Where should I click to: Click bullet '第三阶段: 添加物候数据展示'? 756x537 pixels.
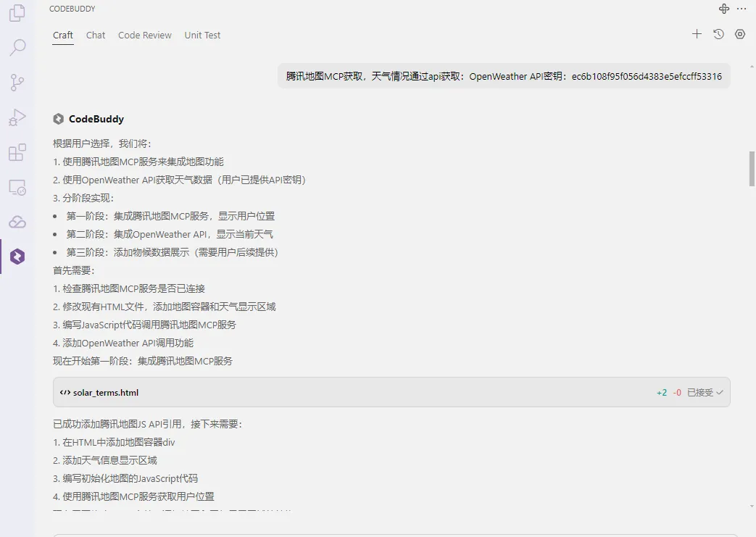(x=172, y=252)
